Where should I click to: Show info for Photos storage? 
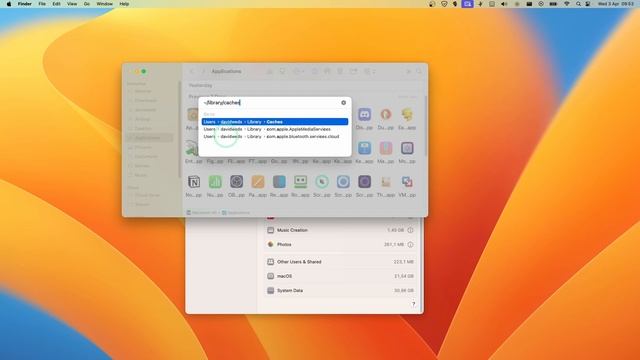tap(410, 244)
